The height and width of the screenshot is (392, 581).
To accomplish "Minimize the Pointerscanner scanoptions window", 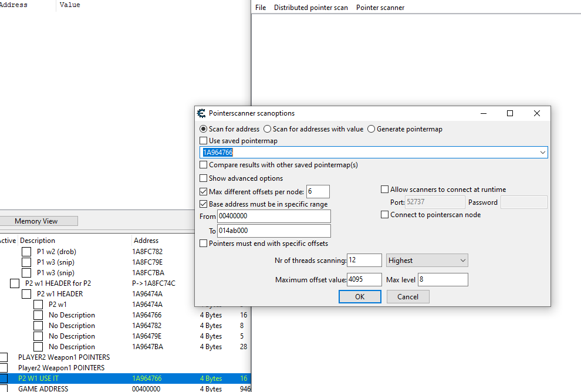I will tap(483, 113).
